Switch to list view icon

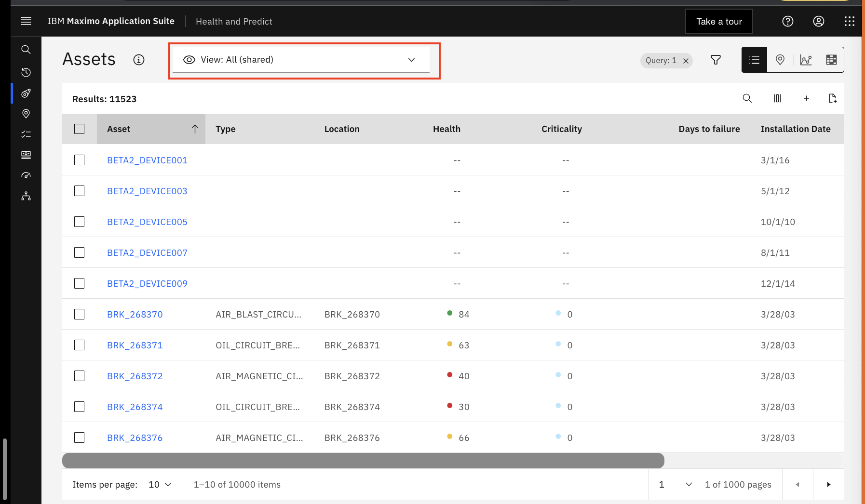(754, 60)
